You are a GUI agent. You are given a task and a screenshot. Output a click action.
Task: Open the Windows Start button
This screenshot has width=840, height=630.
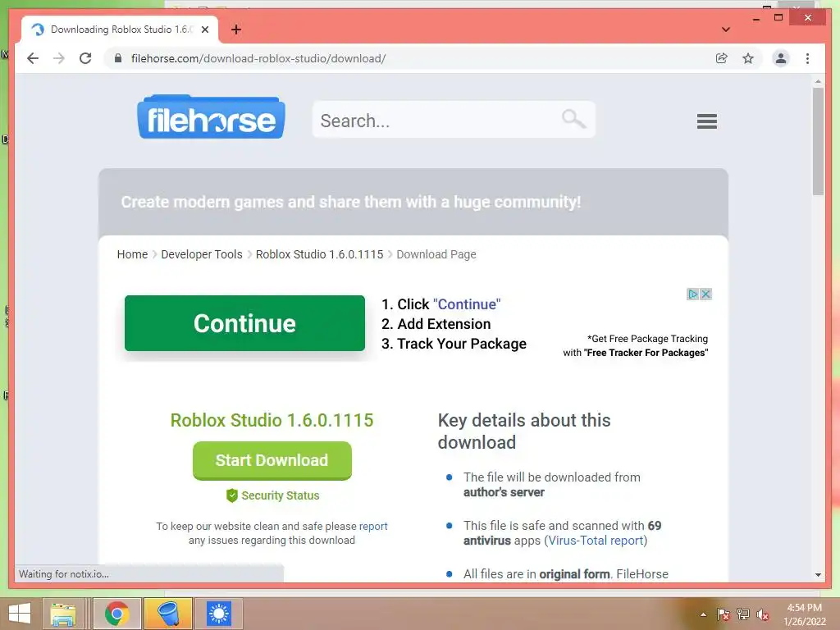coord(20,614)
